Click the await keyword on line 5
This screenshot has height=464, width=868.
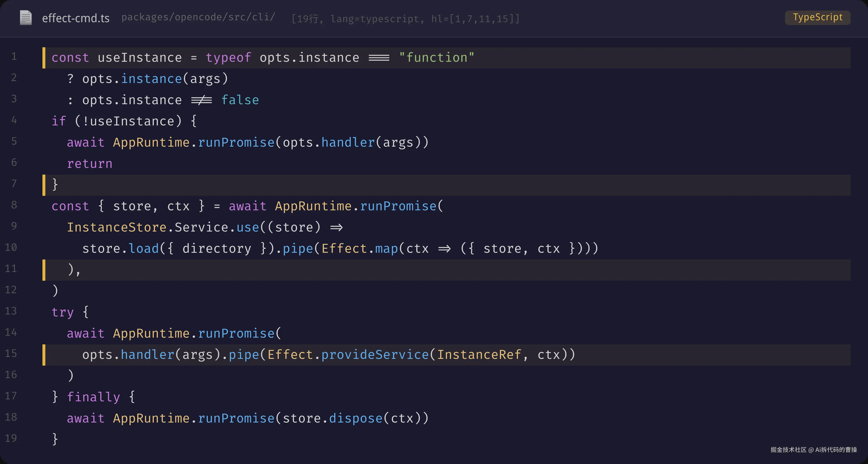pos(86,143)
